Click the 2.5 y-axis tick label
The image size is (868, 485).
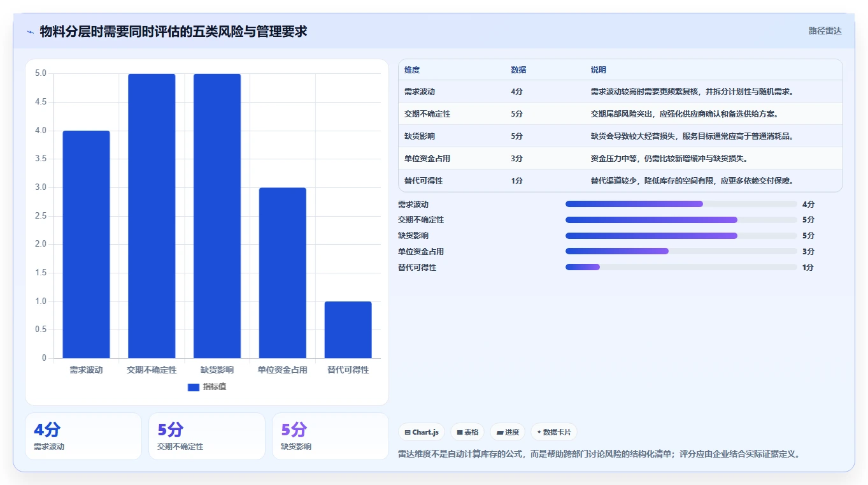pos(41,216)
